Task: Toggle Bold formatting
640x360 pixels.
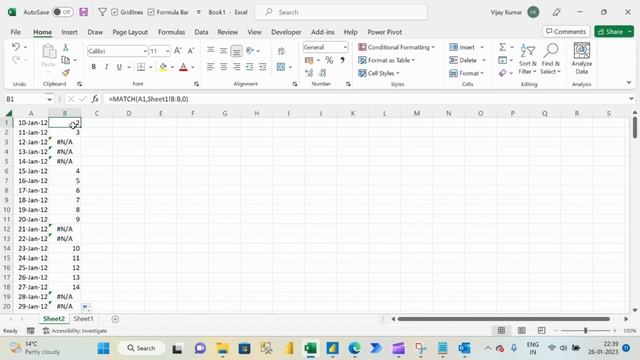Action: click(x=93, y=67)
